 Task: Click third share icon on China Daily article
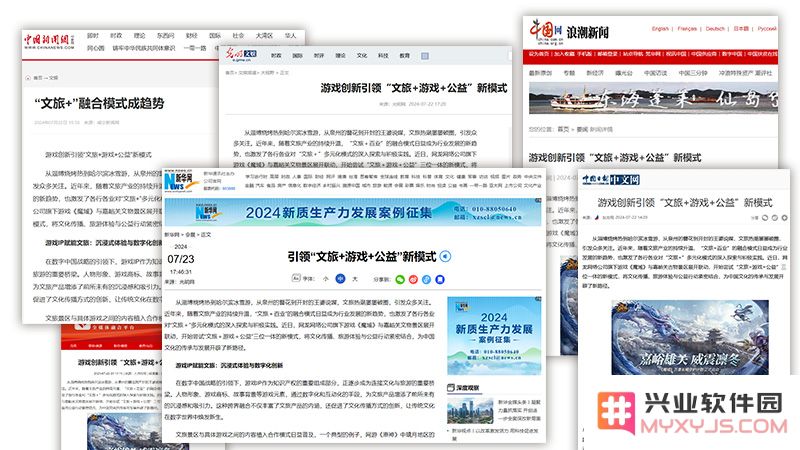click(784, 218)
